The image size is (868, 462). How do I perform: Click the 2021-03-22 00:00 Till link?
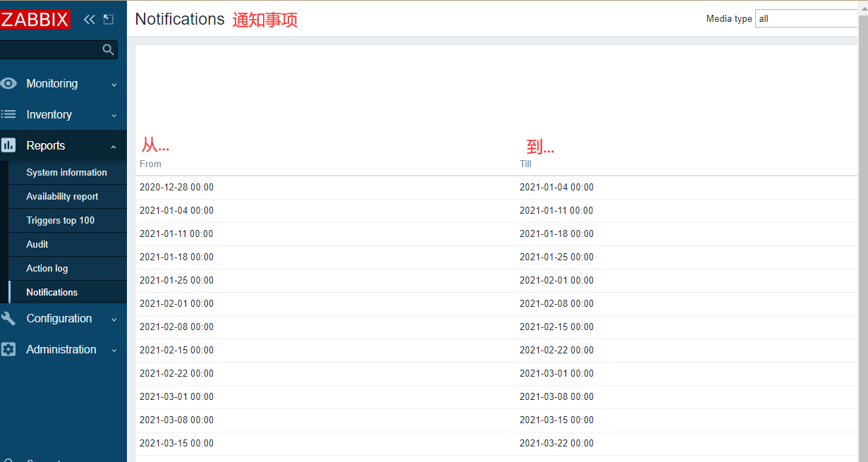(556, 443)
